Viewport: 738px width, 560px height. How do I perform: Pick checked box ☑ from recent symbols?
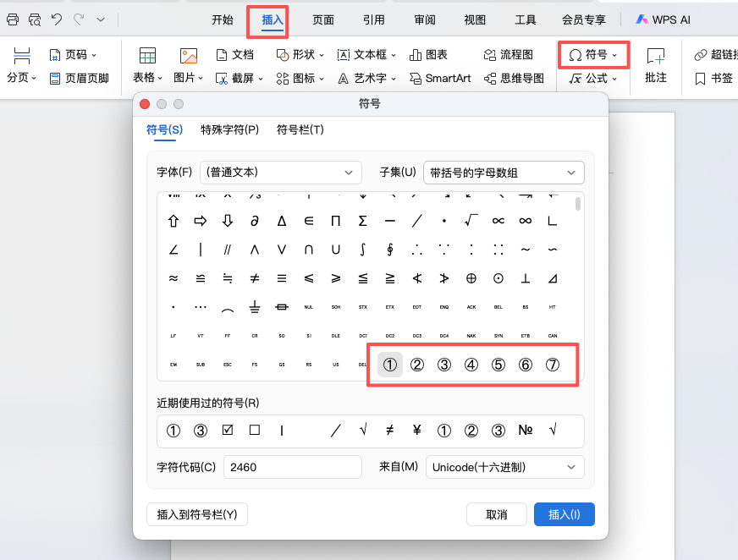coord(228,430)
